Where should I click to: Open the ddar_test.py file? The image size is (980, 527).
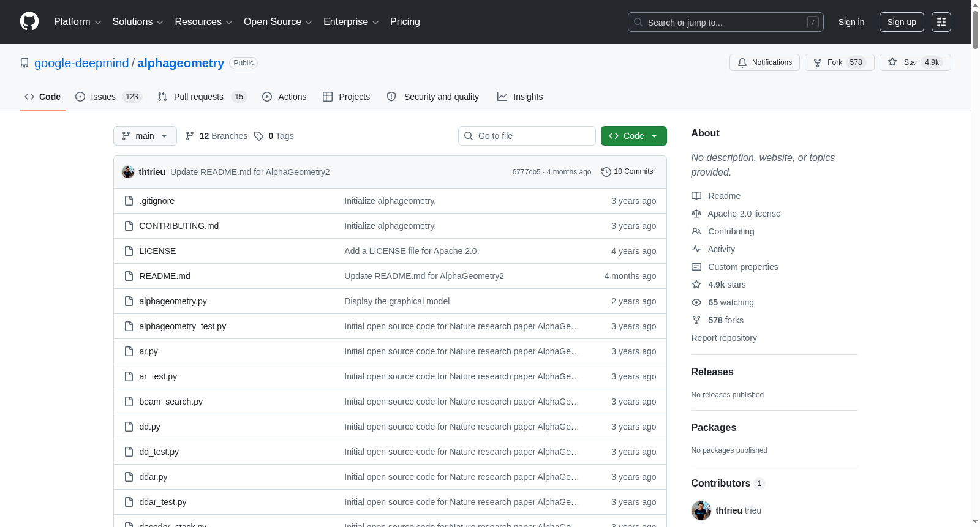click(x=163, y=502)
